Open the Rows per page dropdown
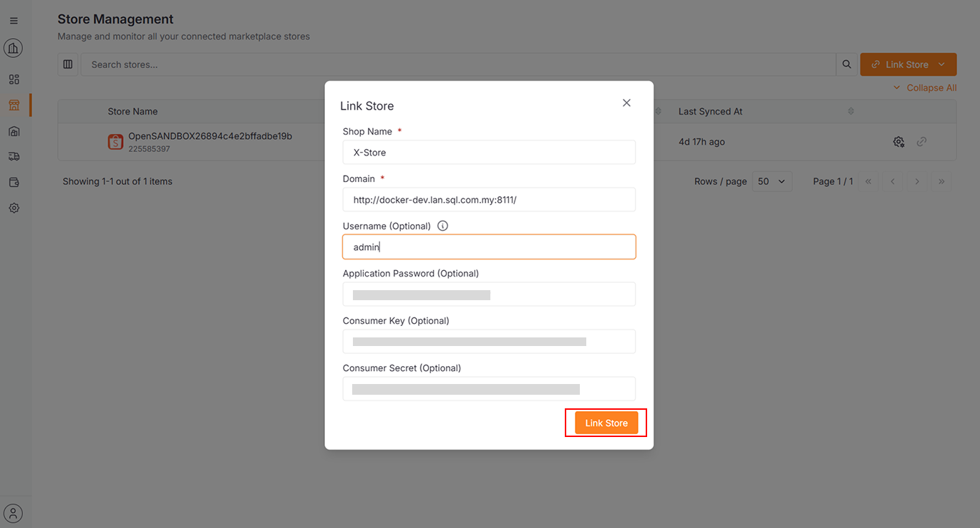 pos(772,181)
